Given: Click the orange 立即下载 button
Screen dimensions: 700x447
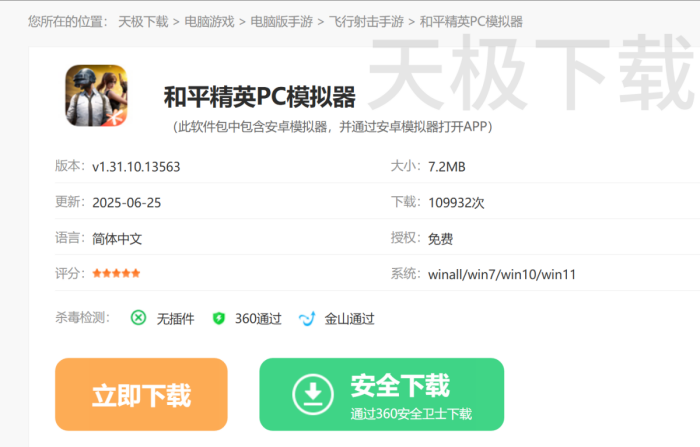Looking at the screenshot, I should pyautogui.click(x=141, y=394).
